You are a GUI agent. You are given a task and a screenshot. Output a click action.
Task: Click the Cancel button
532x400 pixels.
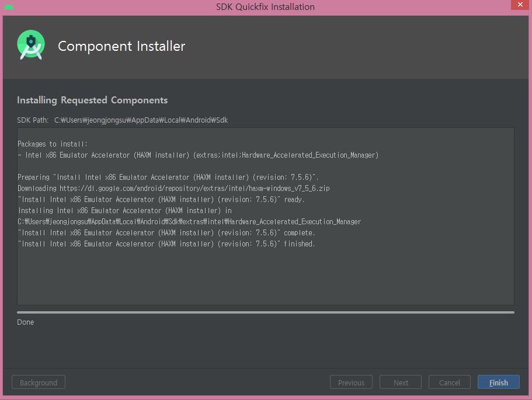click(449, 382)
